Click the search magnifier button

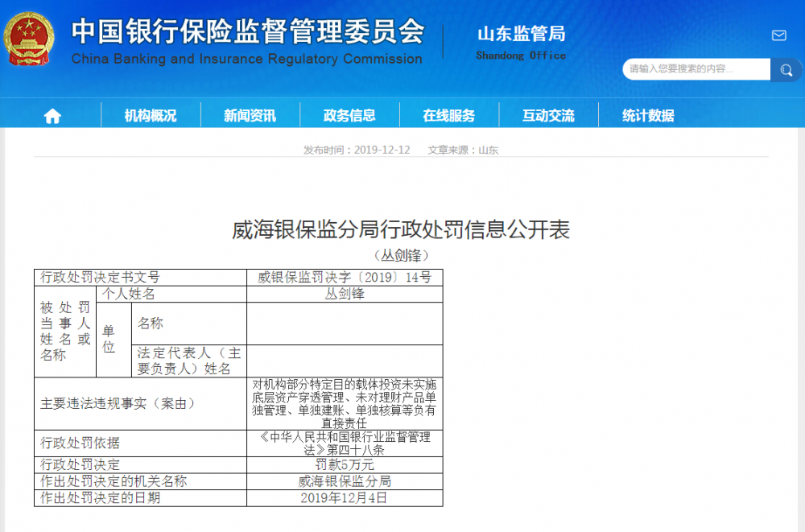coord(786,70)
